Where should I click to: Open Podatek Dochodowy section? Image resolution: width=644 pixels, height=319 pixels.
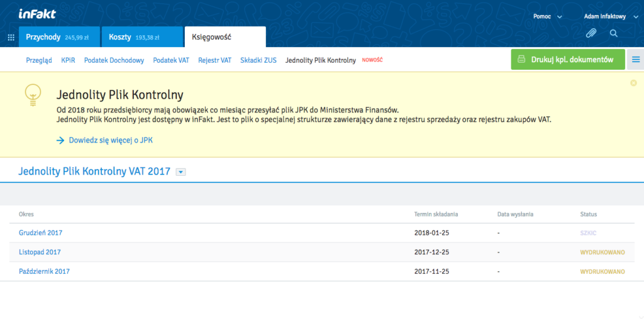pos(114,60)
